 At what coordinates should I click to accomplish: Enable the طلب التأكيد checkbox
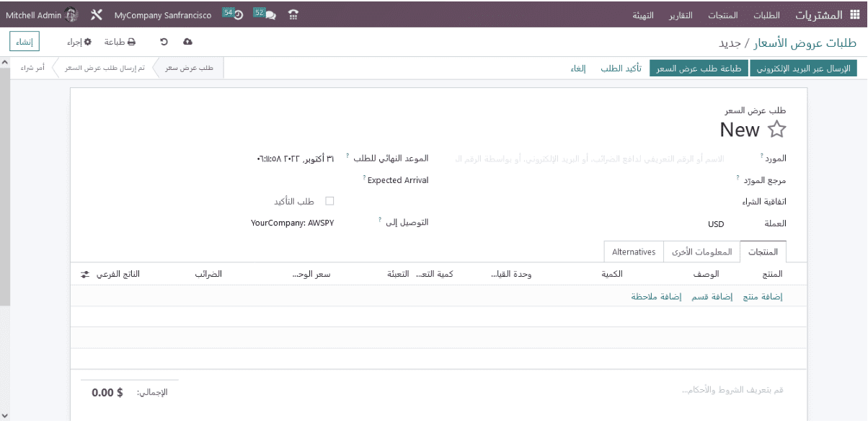[x=329, y=201]
